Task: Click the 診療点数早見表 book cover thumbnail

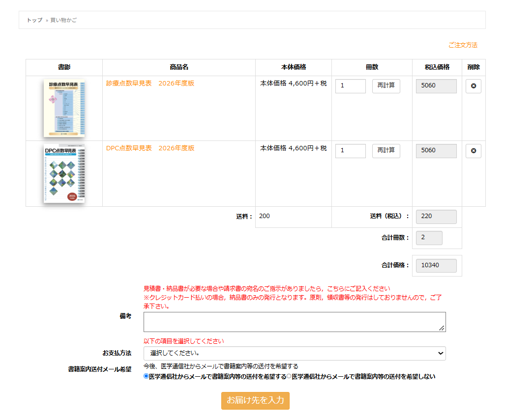Action: tap(64, 108)
